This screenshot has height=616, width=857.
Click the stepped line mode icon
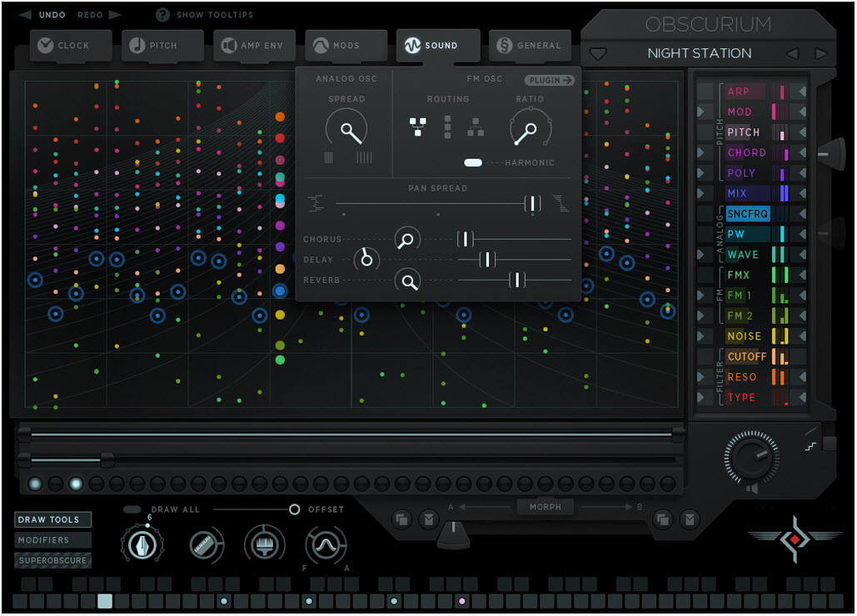(x=810, y=447)
